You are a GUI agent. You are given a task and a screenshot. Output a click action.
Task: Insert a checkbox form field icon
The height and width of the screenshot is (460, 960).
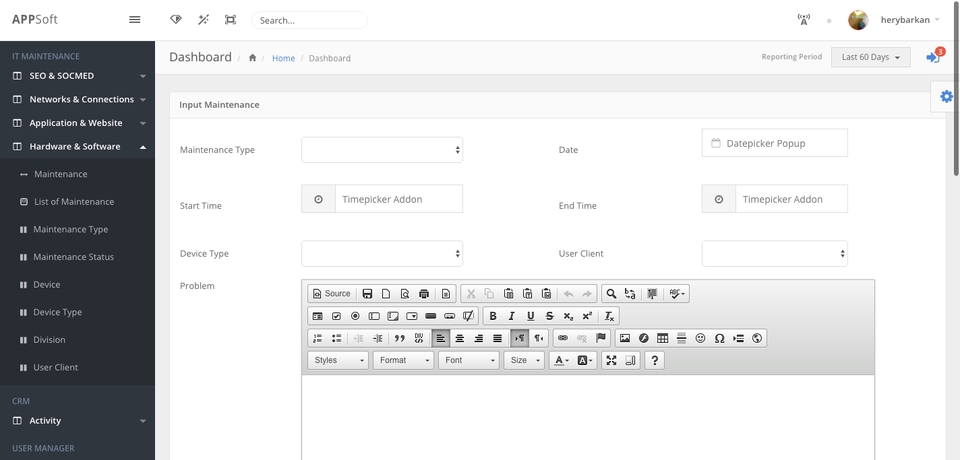click(336, 316)
